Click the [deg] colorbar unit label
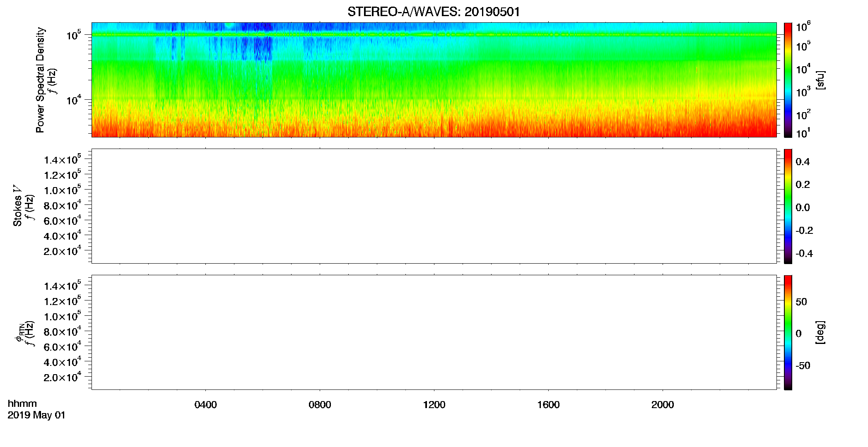Screen dimensions: 868x447 [820, 332]
